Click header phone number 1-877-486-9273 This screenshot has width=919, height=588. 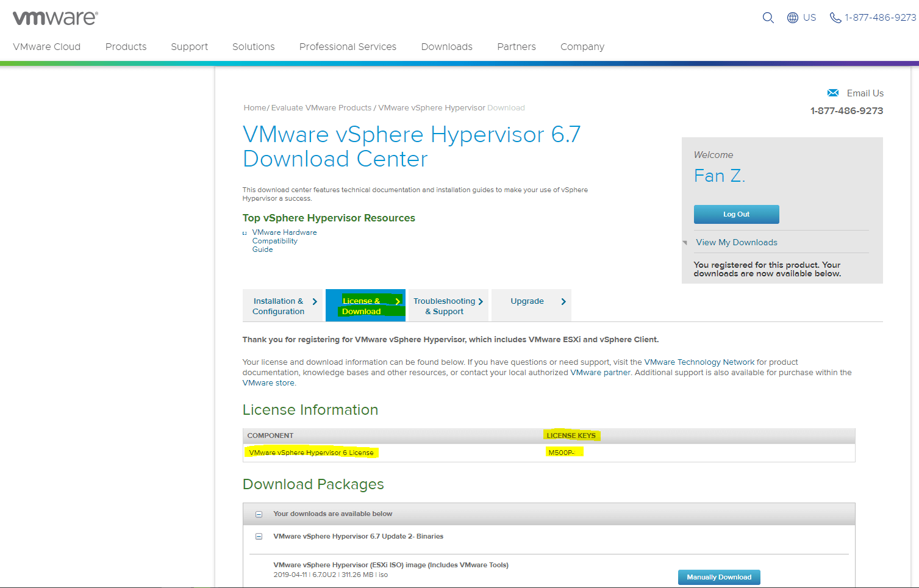881,18
